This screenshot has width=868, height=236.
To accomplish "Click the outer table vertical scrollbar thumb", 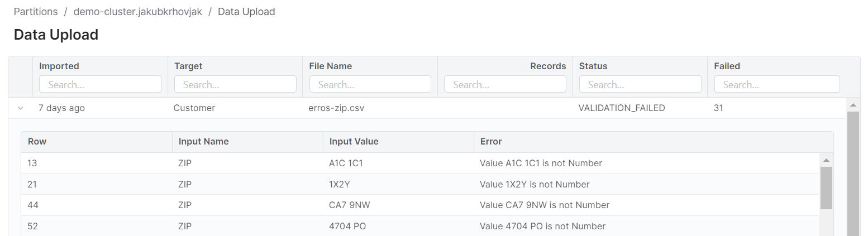I will point(853,173).
